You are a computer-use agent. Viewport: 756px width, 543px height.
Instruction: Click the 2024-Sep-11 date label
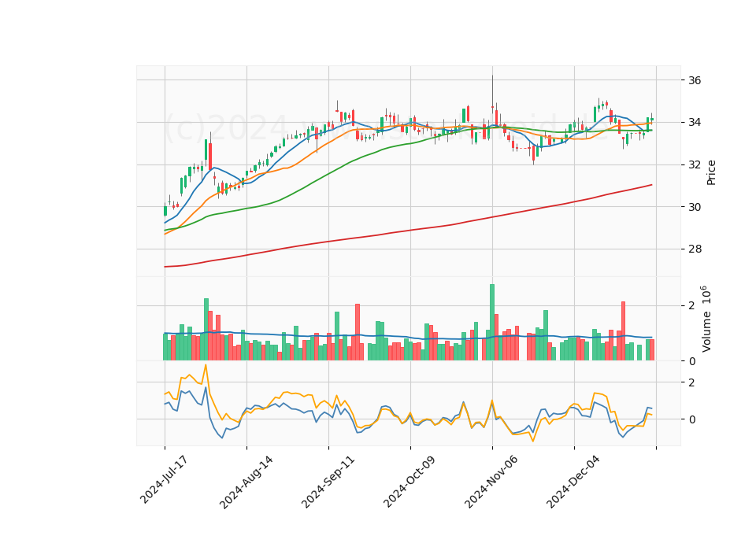point(328,482)
